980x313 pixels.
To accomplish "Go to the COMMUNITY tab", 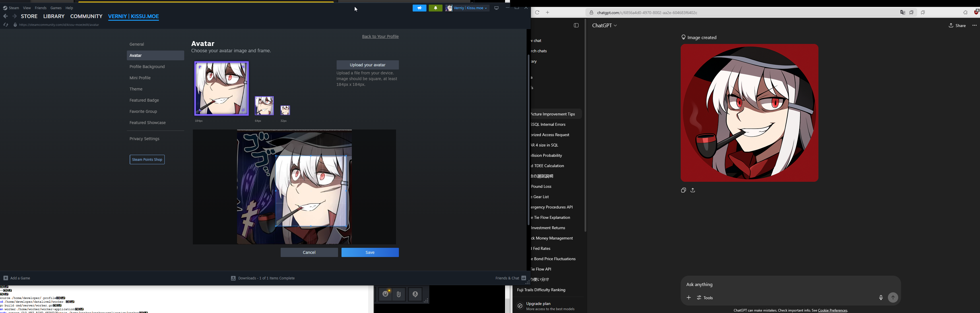I will pos(86,16).
